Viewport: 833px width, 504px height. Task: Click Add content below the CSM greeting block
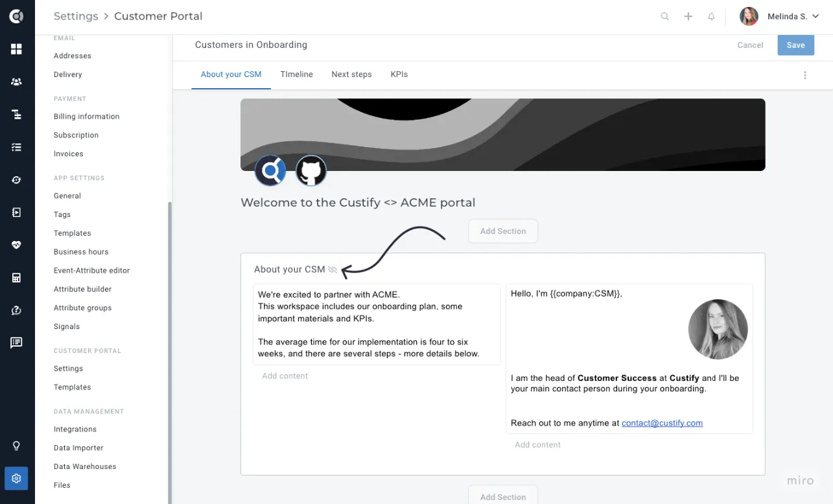coord(538,444)
